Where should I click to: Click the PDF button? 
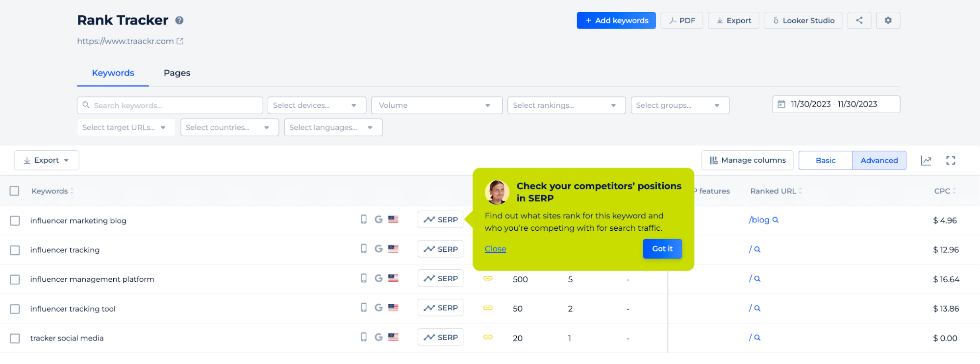click(x=682, y=21)
